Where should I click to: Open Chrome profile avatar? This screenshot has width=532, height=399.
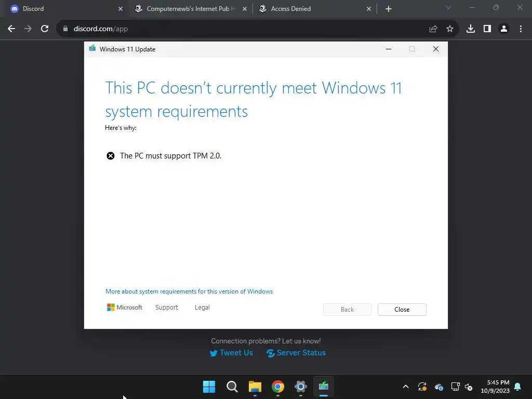[x=504, y=29]
